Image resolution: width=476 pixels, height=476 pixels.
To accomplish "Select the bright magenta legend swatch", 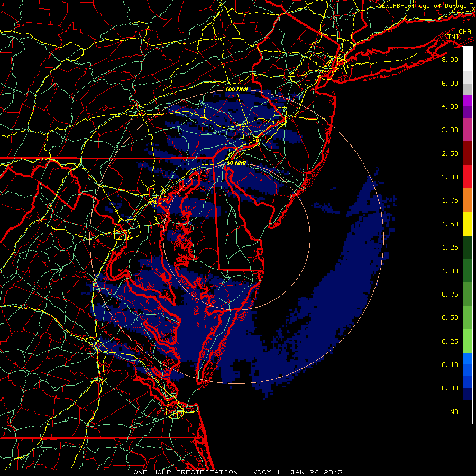I will [x=467, y=100].
